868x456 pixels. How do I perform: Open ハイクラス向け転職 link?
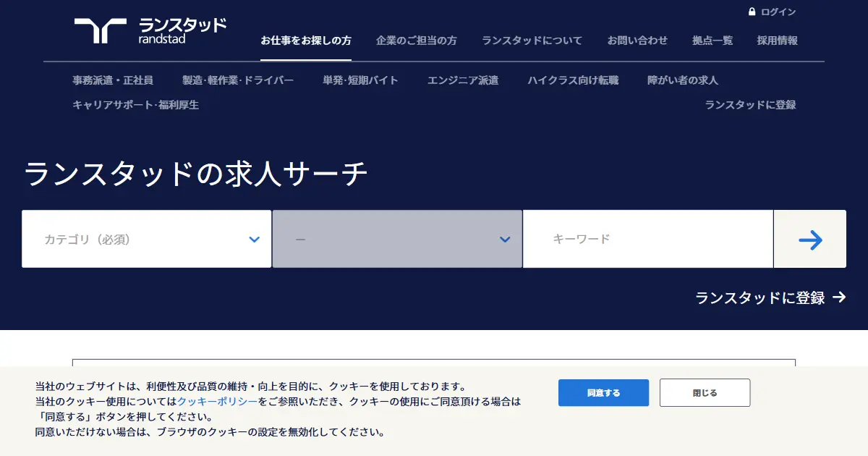[573, 80]
